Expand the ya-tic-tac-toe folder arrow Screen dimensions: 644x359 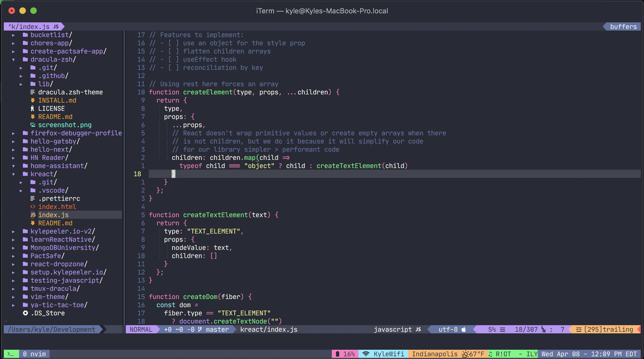point(13,305)
